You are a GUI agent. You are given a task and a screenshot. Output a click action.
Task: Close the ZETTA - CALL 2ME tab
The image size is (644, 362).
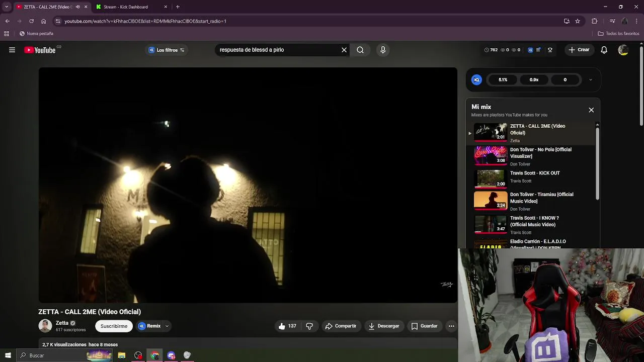[86, 7]
